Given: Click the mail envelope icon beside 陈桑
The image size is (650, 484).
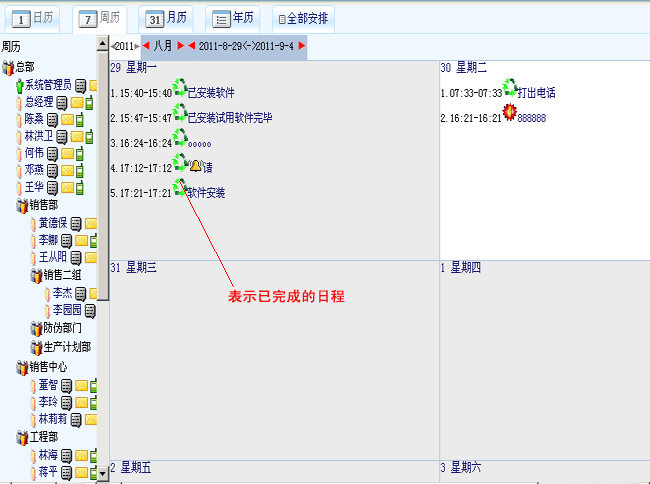Looking at the screenshot, I should click(x=66, y=119).
